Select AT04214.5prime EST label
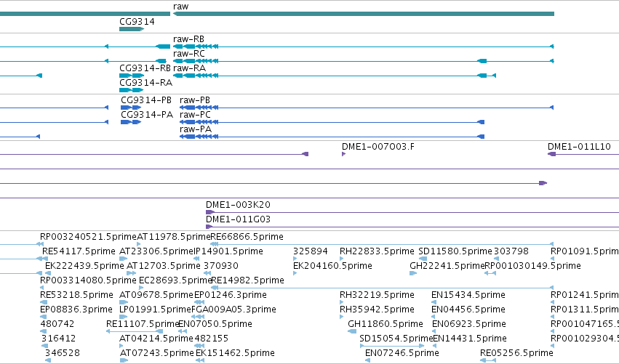 (x=156, y=339)
